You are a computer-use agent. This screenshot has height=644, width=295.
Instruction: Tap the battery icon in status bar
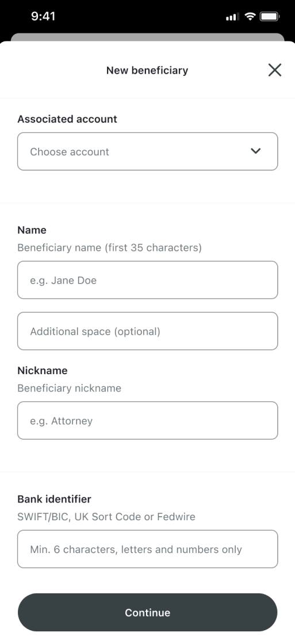[x=270, y=17]
